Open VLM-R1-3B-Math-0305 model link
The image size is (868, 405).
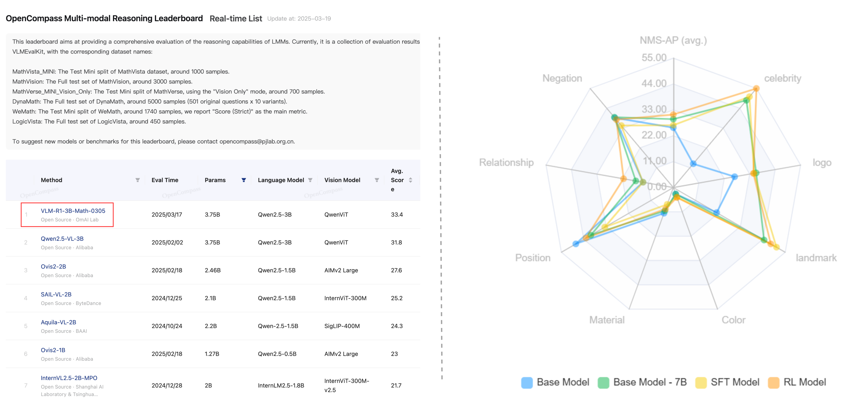pos(73,211)
